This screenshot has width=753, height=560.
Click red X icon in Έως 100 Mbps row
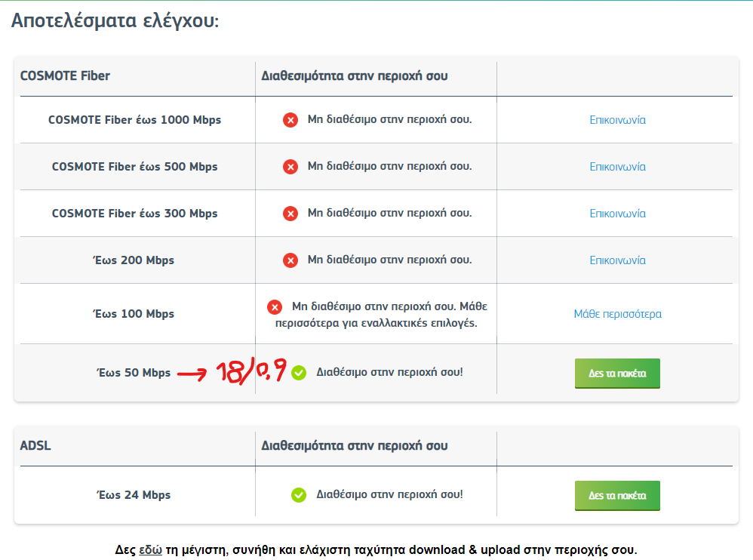275,307
